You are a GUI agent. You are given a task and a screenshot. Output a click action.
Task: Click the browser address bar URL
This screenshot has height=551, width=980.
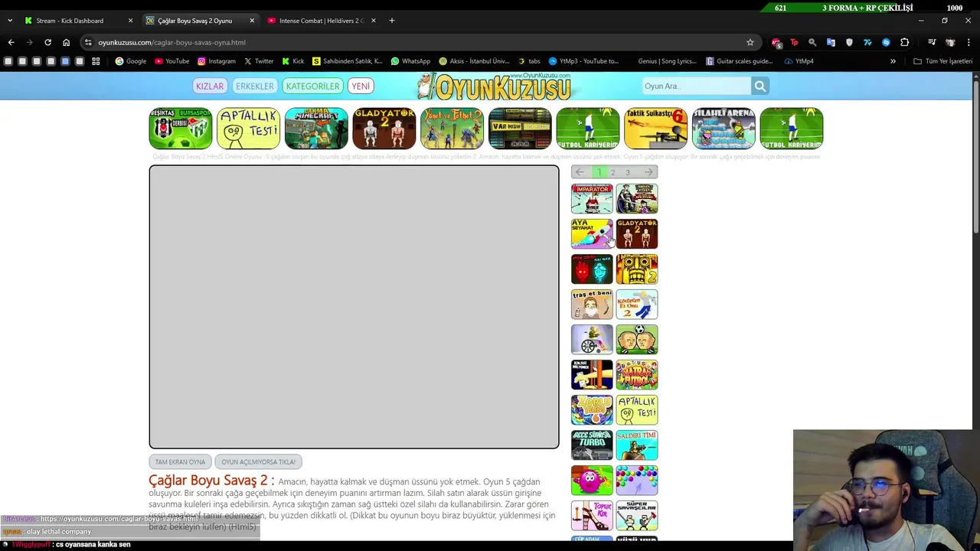tap(171, 42)
